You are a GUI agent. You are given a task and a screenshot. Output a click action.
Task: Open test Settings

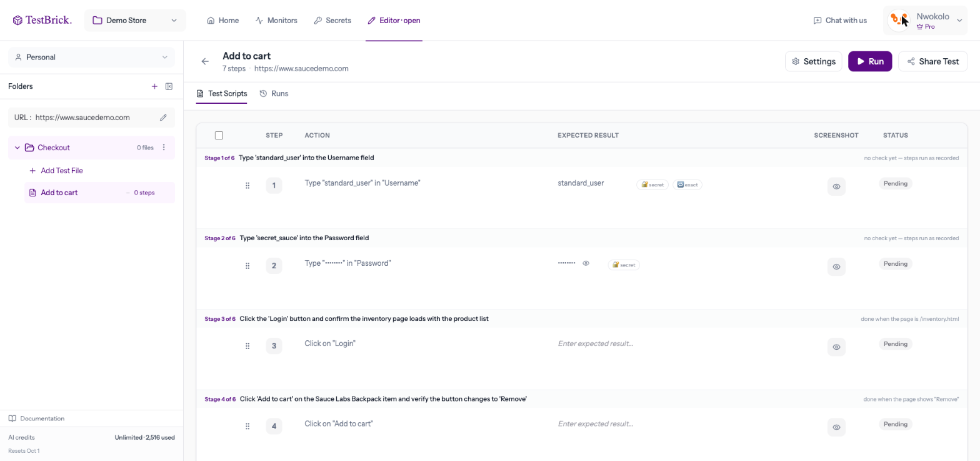click(813, 61)
